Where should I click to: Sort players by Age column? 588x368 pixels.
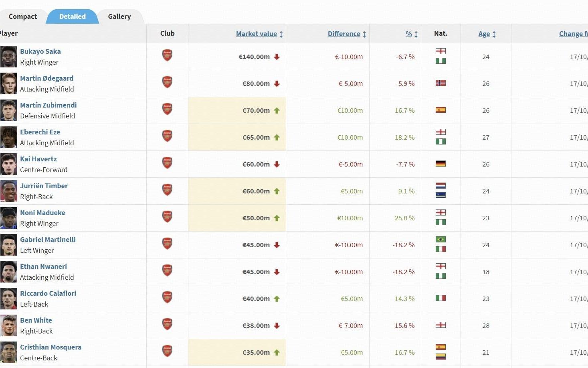pos(484,34)
